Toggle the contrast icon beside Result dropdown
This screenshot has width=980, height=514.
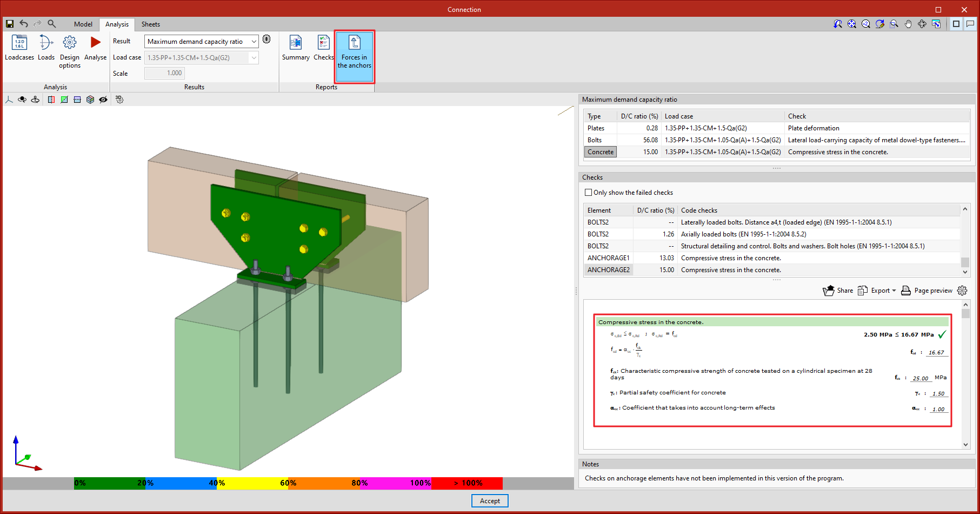coord(265,39)
